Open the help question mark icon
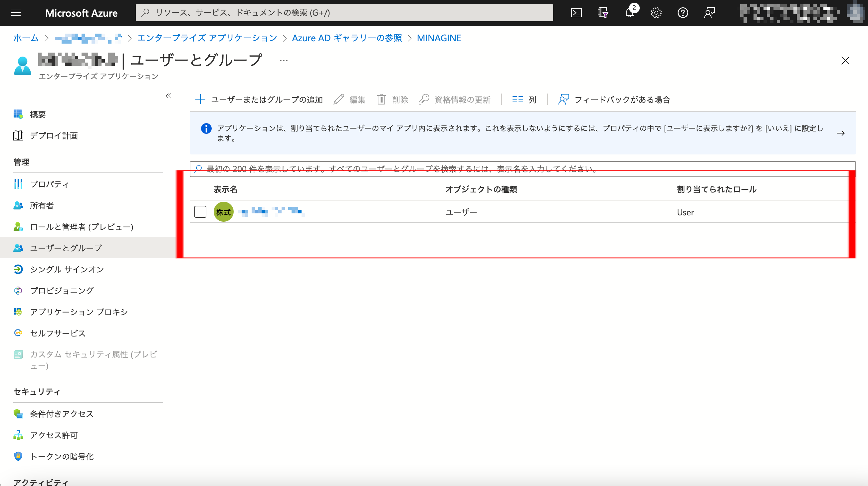This screenshot has width=868, height=486. (682, 13)
